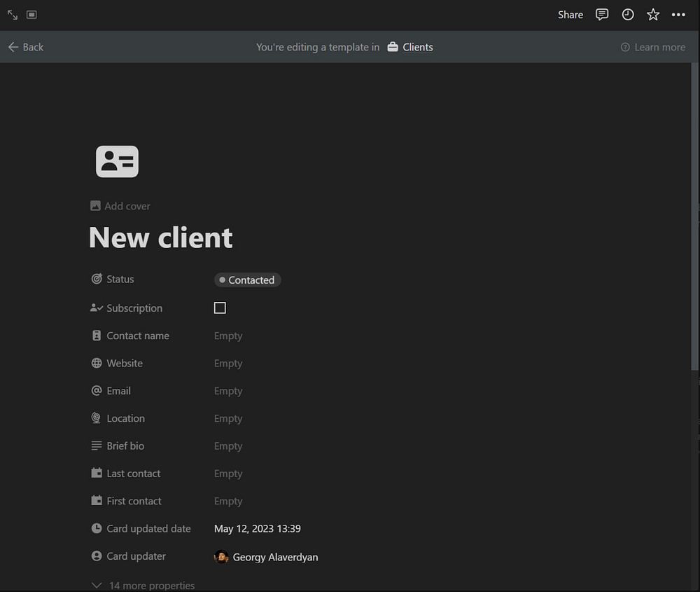Click the target icon for Status property
This screenshot has width=700, height=592.
click(97, 279)
